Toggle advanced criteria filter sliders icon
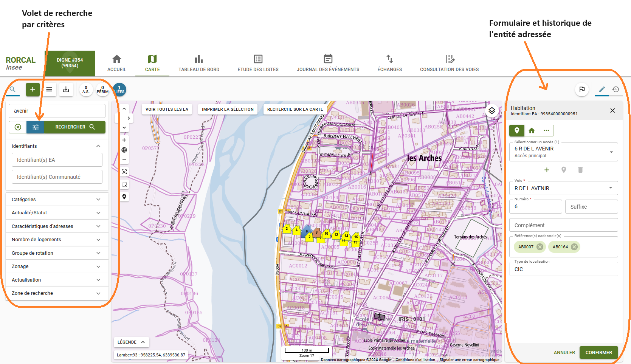The height and width of the screenshot is (364, 631). [x=36, y=127]
